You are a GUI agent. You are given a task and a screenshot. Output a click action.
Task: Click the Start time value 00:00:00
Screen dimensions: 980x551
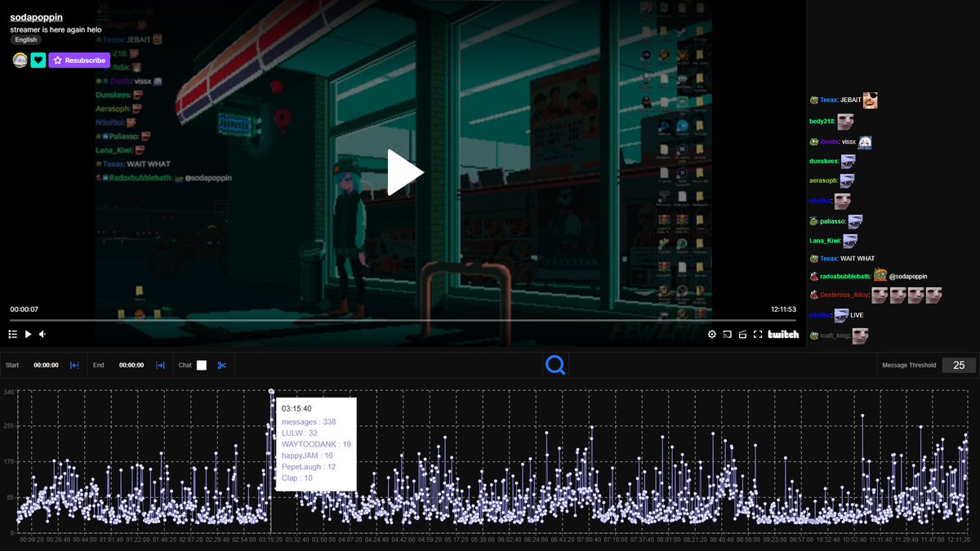(46, 365)
